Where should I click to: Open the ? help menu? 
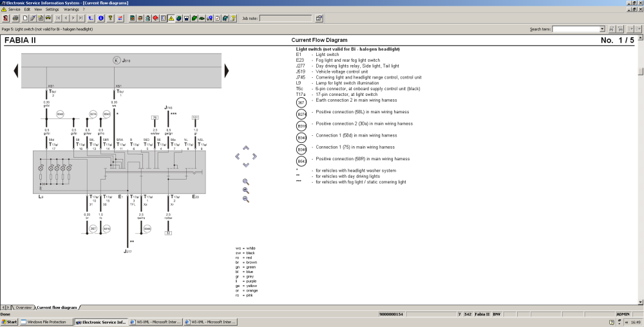tap(84, 9)
